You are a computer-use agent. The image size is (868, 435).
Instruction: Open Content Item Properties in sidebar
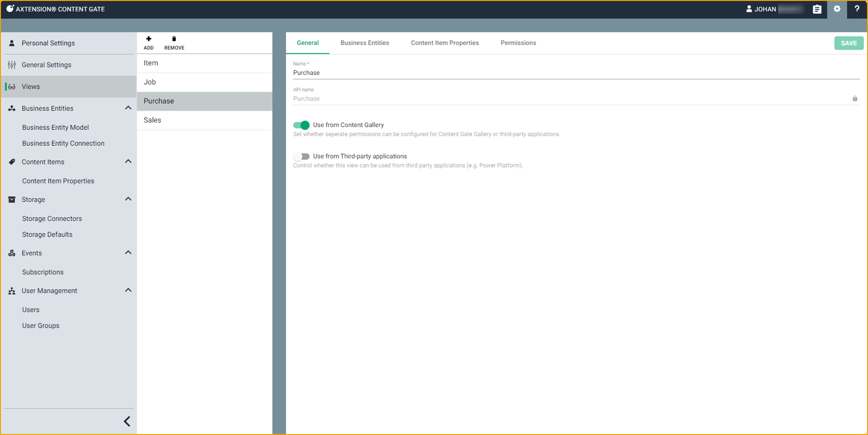pos(58,181)
